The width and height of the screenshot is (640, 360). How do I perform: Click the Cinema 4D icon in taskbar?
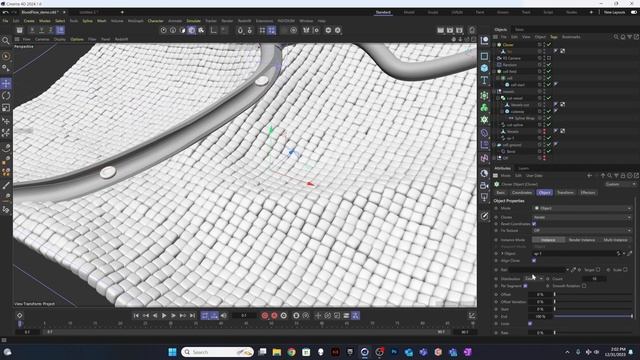(364, 352)
